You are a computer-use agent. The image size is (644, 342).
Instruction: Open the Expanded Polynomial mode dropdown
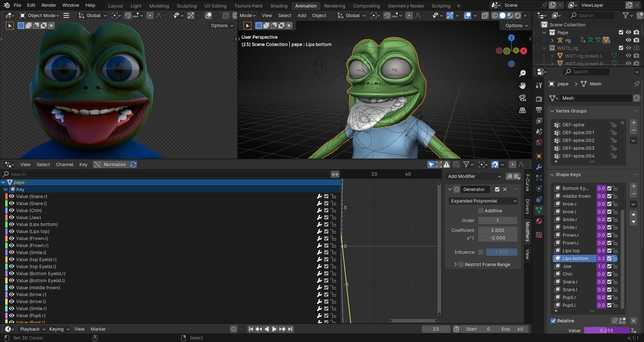tap(483, 201)
